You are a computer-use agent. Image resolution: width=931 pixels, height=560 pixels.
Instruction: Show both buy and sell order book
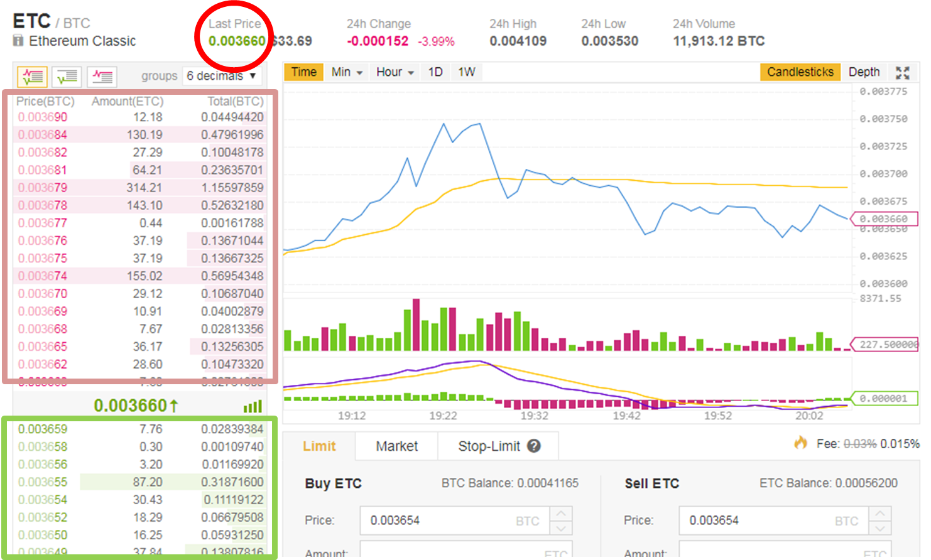click(32, 77)
